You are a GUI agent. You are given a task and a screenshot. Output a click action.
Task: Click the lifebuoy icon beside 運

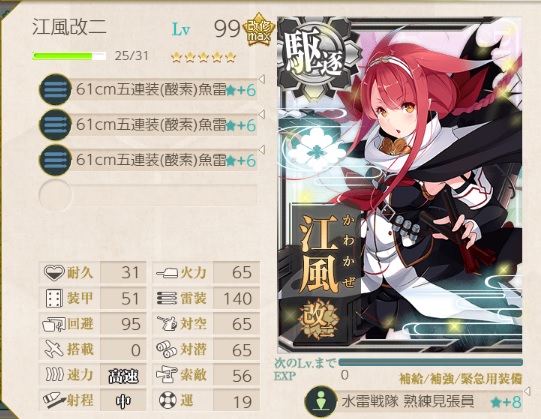point(168,401)
